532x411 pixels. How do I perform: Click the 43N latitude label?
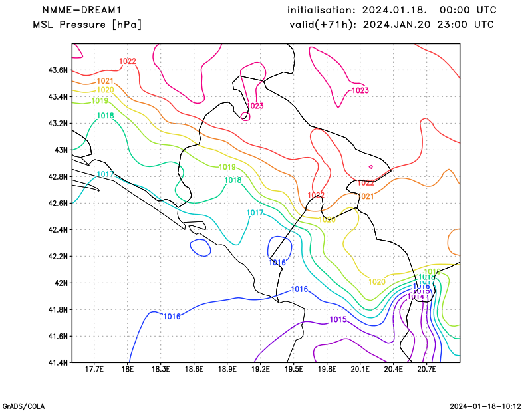click(x=61, y=150)
